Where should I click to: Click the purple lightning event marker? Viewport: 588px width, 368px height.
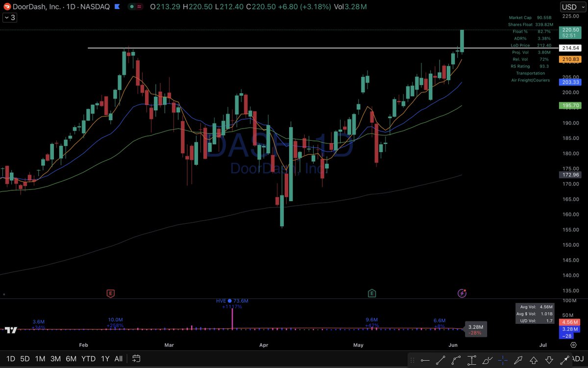tap(462, 293)
